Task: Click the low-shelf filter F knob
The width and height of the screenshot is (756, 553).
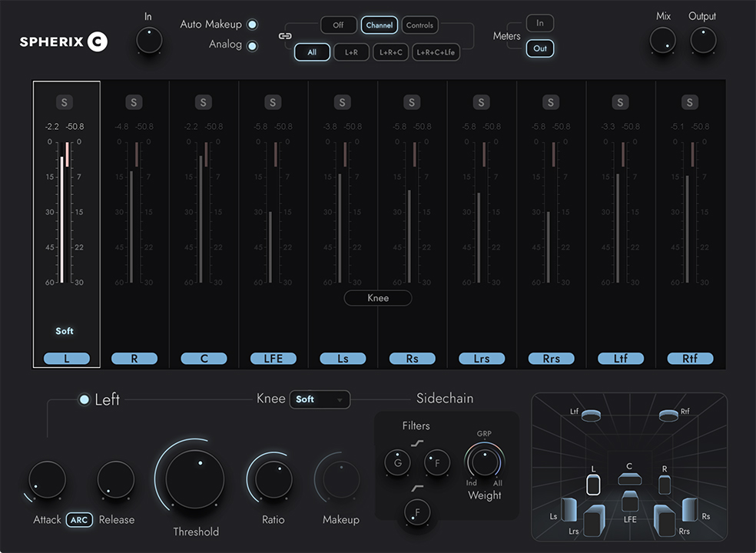Action: click(437, 462)
